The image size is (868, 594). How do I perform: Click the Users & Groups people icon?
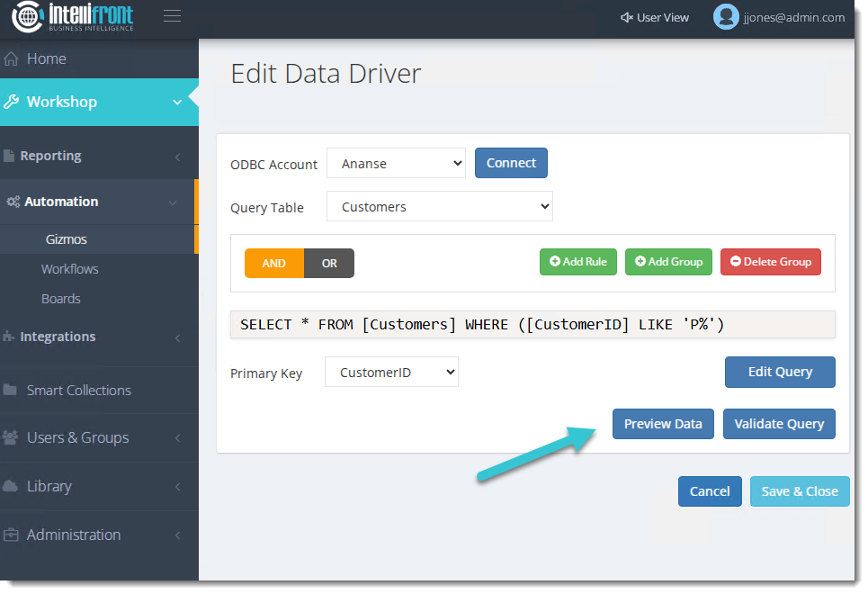pyautogui.click(x=11, y=438)
